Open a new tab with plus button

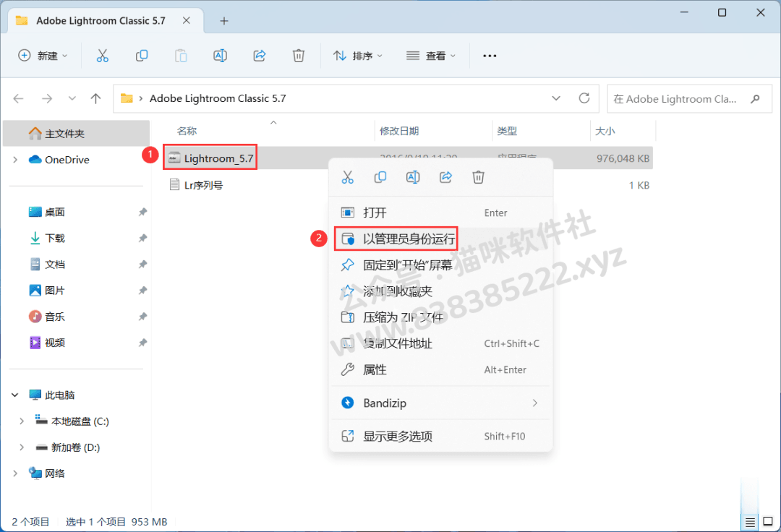[224, 21]
